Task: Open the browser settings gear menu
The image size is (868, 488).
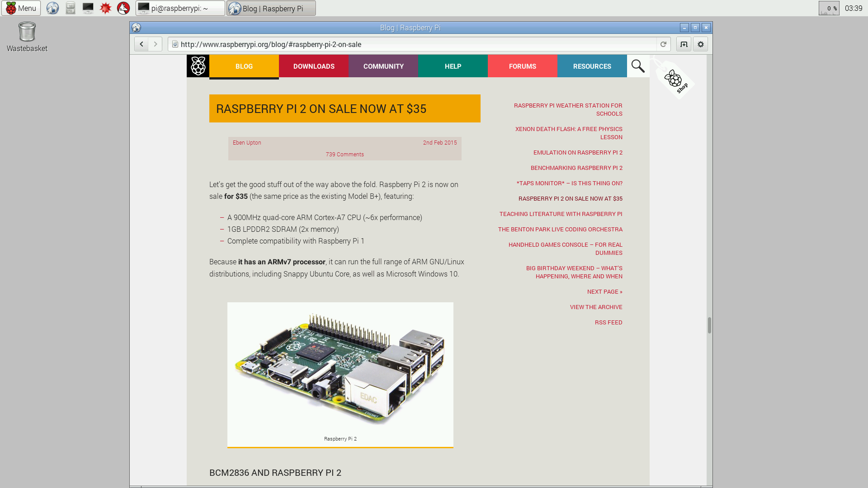Action: tap(700, 44)
